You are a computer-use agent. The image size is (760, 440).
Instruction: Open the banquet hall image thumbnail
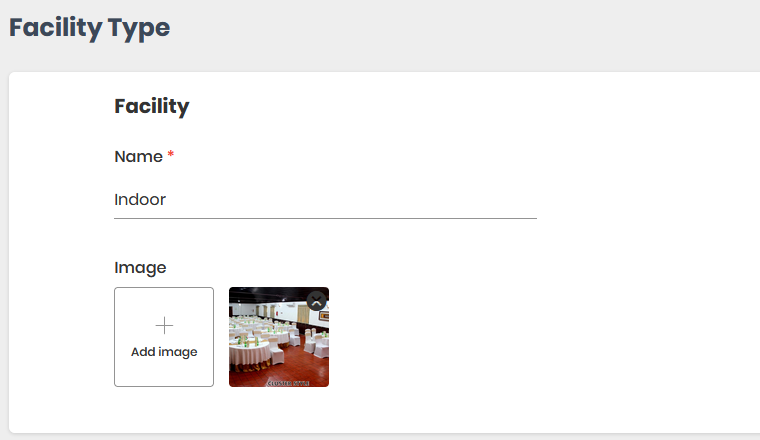coord(279,337)
